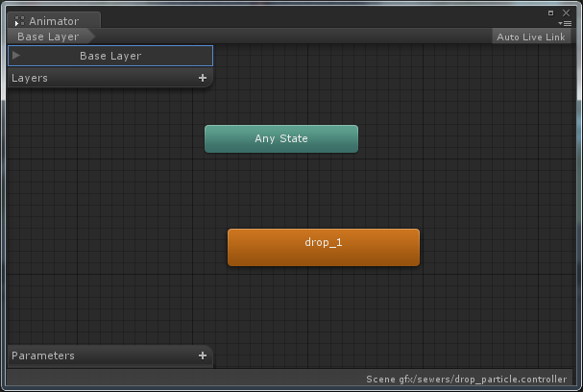Click the Animator tab icon
Screen dimensions: 583x392
tap(19, 21)
